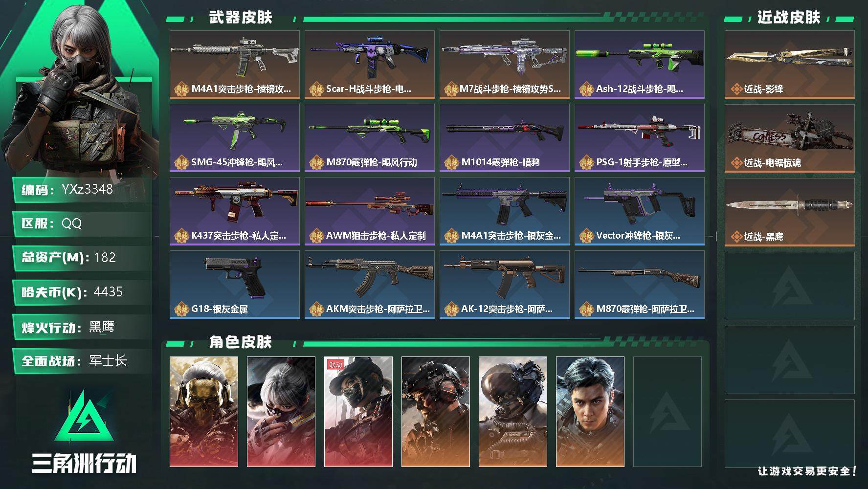Select the Vector冲锋枪 skin tile

pyautogui.click(x=640, y=211)
